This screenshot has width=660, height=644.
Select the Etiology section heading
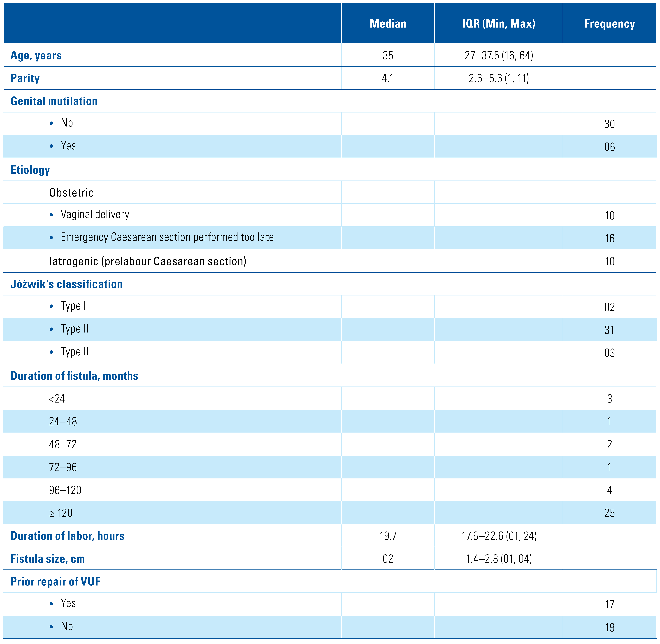(x=30, y=170)
